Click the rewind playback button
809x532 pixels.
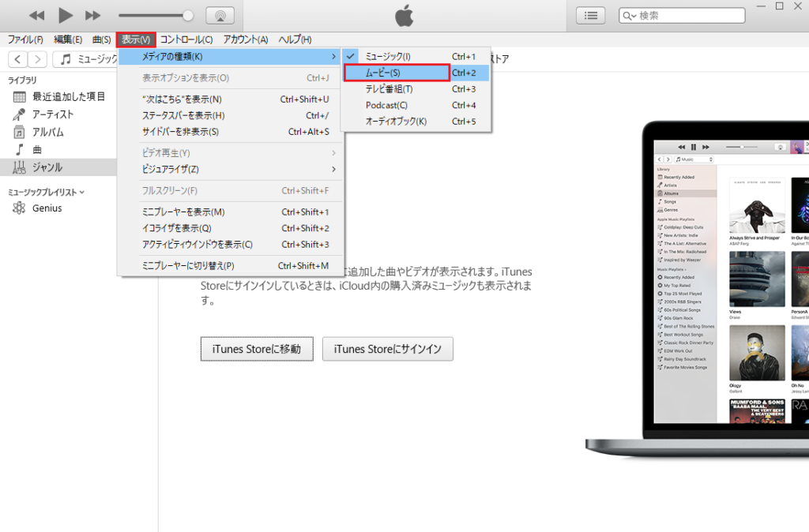click(36, 16)
